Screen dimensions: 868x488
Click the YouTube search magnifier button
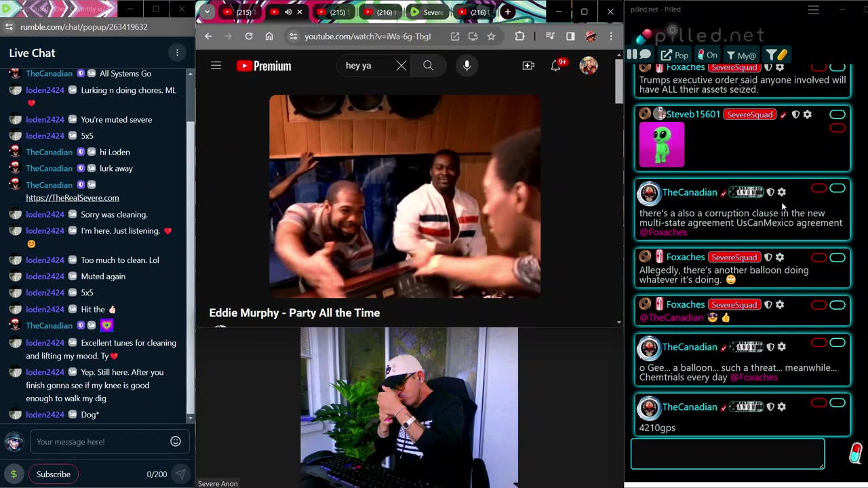[428, 66]
